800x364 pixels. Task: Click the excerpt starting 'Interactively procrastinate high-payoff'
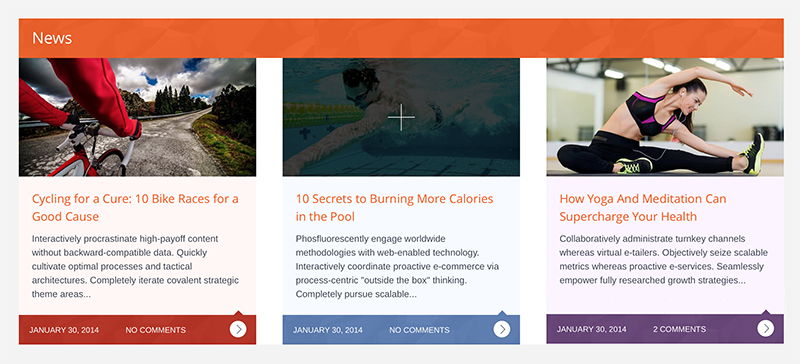click(x=135, y=266)
